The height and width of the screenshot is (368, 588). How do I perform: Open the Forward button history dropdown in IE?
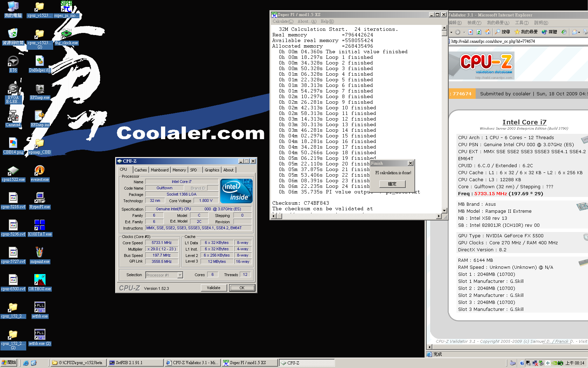pyautogui.click(x=464, y=32)
